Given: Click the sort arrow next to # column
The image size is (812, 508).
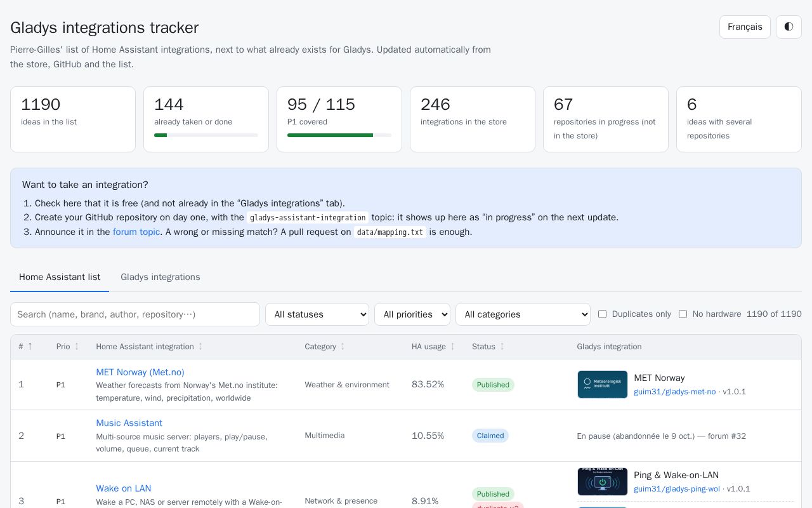Looking at the screenshot, I should 30,346.
